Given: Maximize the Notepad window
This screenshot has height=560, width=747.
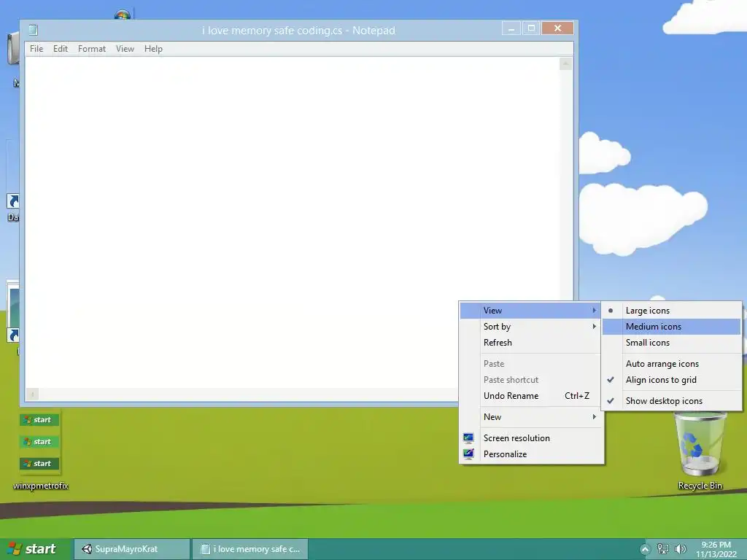Looking at the screenshot, I should (x=531, y=28).
